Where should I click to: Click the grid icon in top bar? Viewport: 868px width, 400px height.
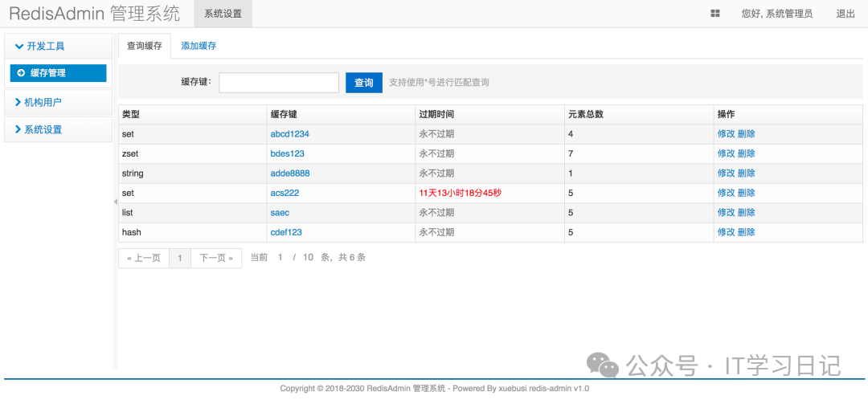coord(715,14)
